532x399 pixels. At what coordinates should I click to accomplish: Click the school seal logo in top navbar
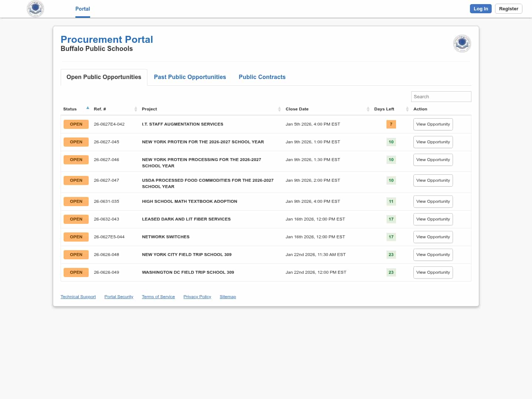(x=35, y=8)
